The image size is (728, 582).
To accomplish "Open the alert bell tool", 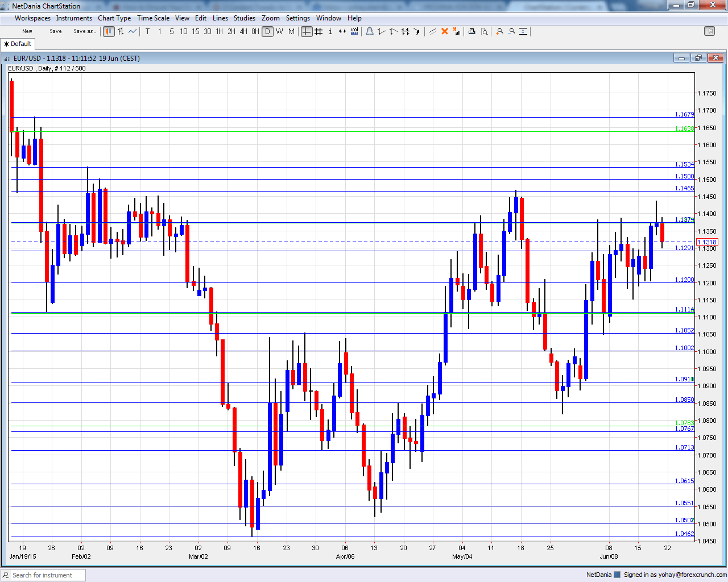I will (x=370, y=31).
